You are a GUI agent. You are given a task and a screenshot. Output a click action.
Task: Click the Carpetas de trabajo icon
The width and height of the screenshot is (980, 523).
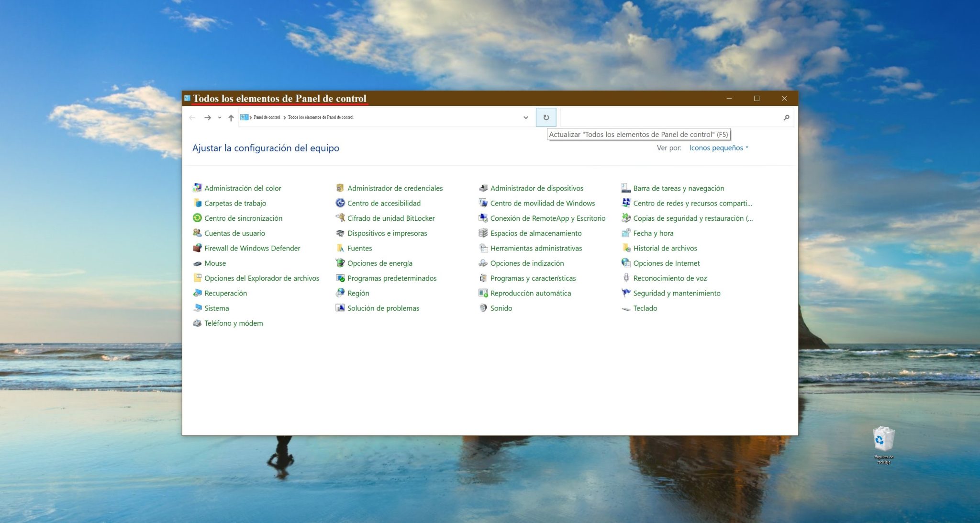[197, 203]
